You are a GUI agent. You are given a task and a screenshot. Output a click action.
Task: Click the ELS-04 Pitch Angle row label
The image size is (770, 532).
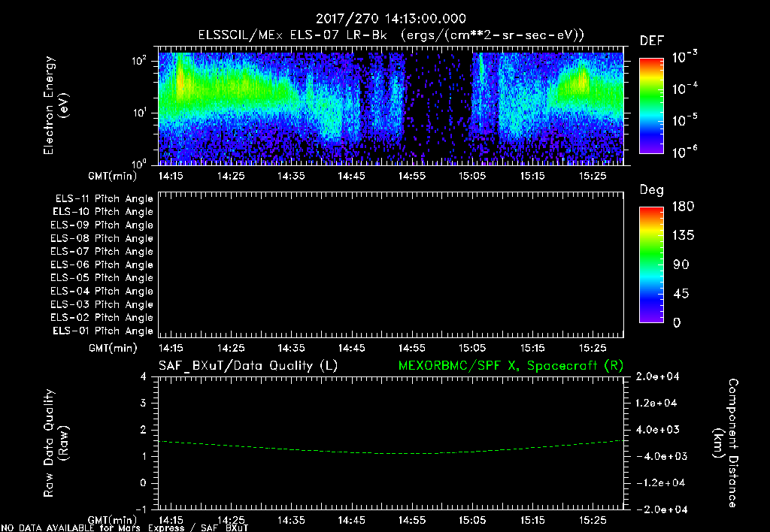point(102,291)
